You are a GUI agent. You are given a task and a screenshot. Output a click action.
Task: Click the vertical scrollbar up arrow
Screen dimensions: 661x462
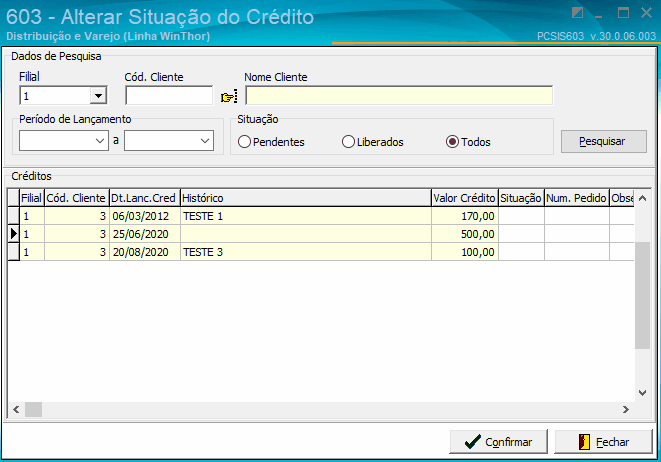tap(642, 198)
